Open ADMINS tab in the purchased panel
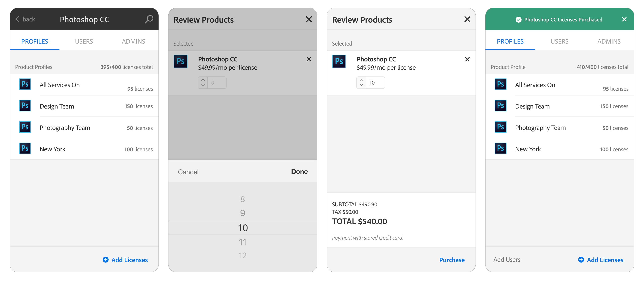Image resolution: width=644 pixels, height=284 pixels. click(x=609, y=41)
